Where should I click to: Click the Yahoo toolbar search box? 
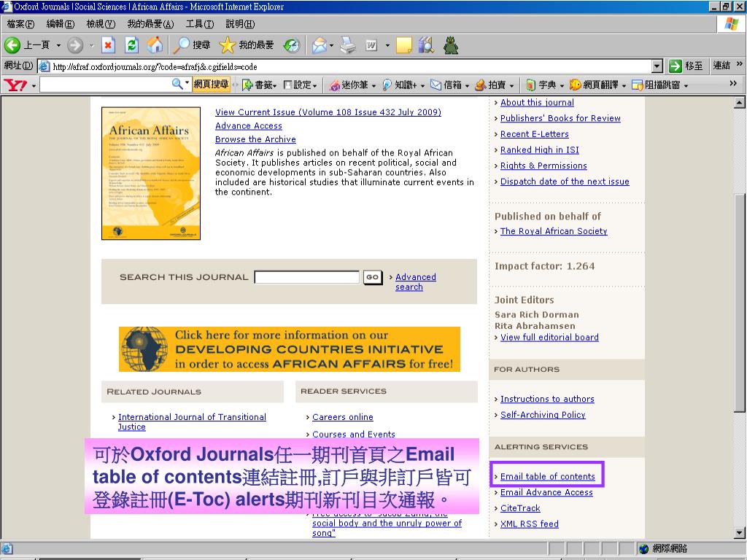pyautogui.click(x=105, y=85)
